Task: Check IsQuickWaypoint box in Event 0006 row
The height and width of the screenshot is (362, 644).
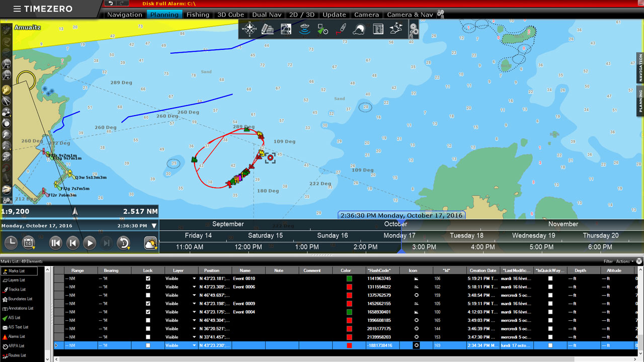Action: tap(550, 287)
